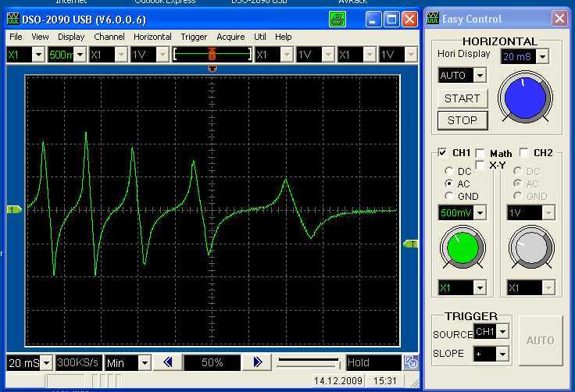Click the green print icon in title bar

coord(337,19)
